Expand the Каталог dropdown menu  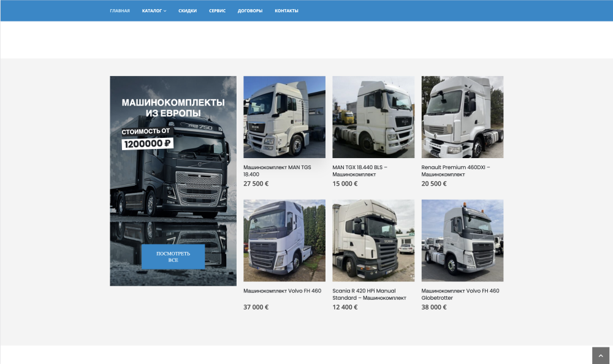tap(154, 10)
